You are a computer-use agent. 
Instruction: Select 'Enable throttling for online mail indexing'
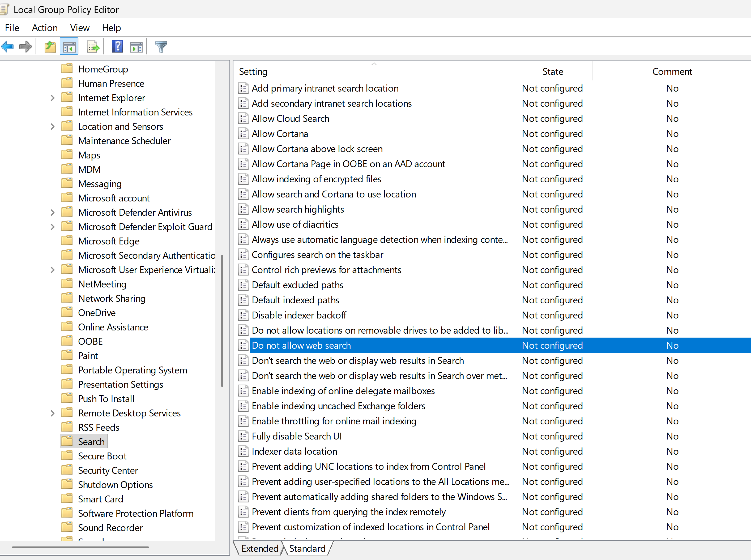click(334, 421)
